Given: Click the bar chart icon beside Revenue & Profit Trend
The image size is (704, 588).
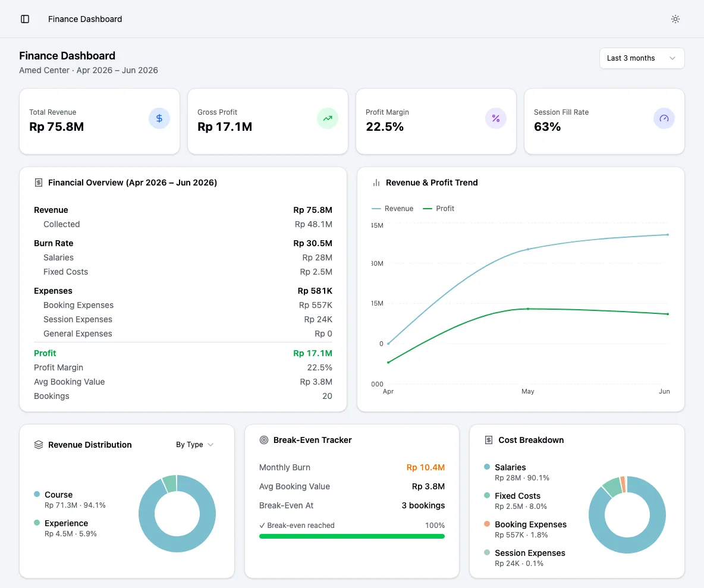Looking at the screenshot, I should tap(376, 183).
